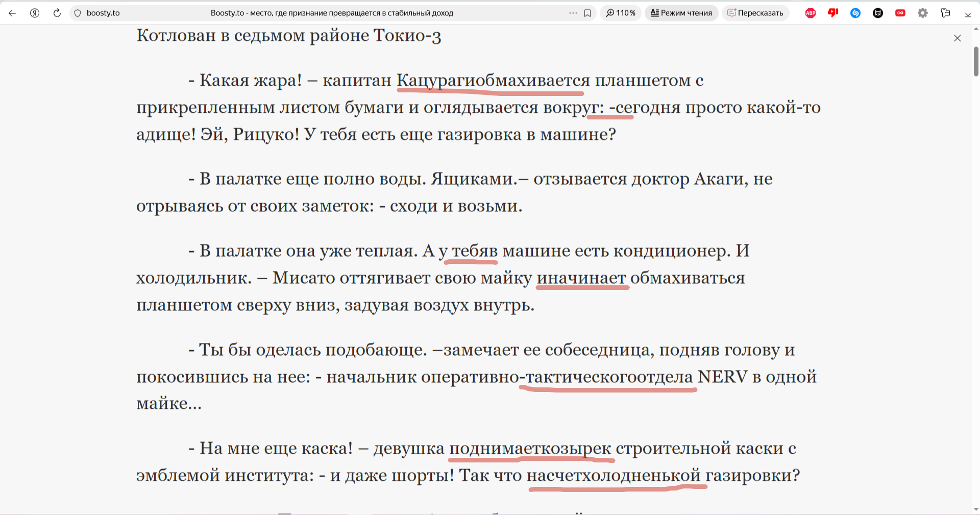Reload the current page
The image size is (980, 515).
click(57, 13)
